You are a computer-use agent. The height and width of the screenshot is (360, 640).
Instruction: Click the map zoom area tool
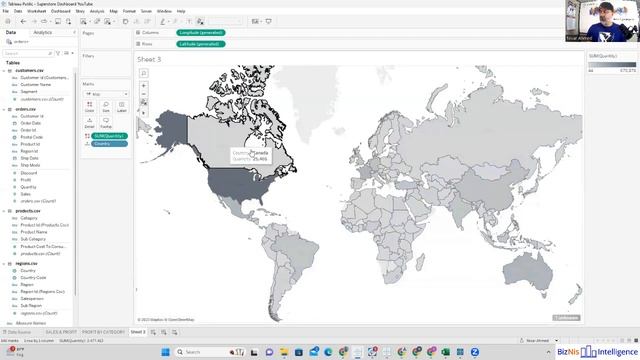(144, 102)
